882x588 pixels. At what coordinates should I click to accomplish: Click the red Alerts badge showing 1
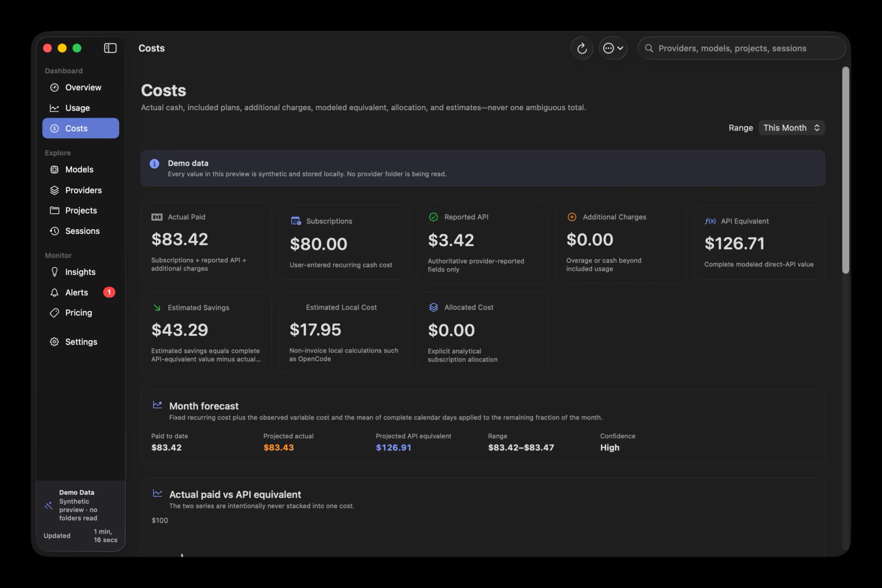point(109,292)
